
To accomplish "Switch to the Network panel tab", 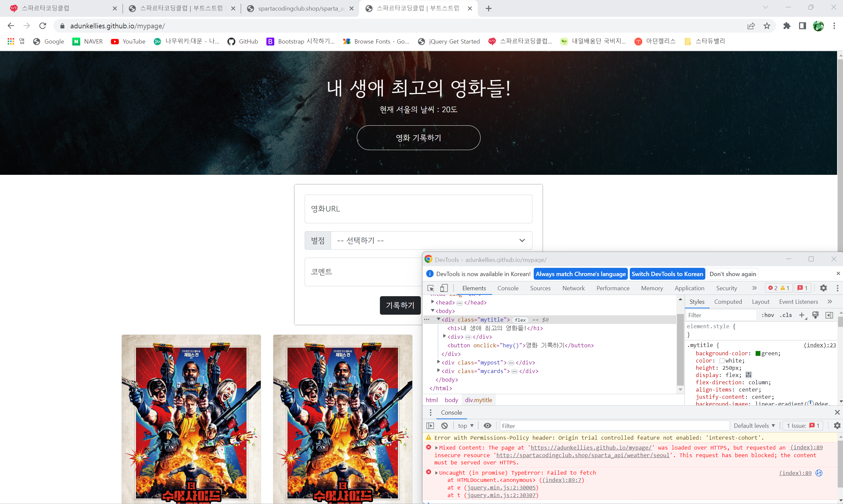I will coord(574,288).
